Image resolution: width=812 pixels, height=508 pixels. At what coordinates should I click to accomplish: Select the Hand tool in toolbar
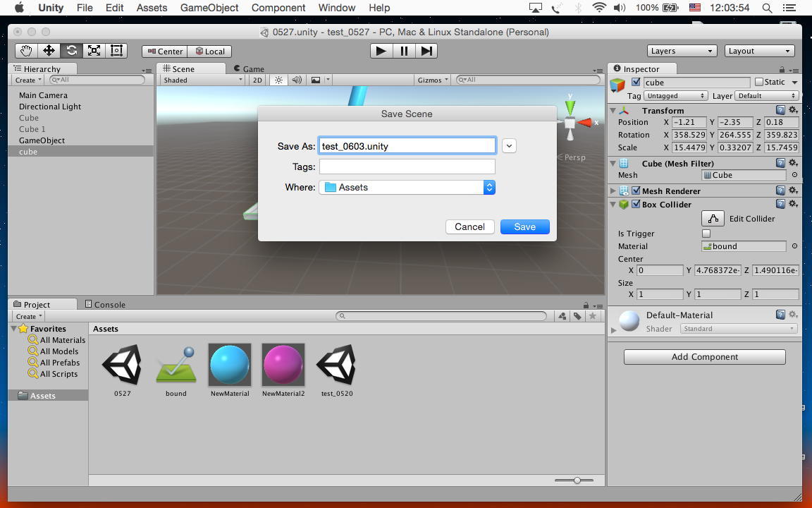(x=26, y=51)
